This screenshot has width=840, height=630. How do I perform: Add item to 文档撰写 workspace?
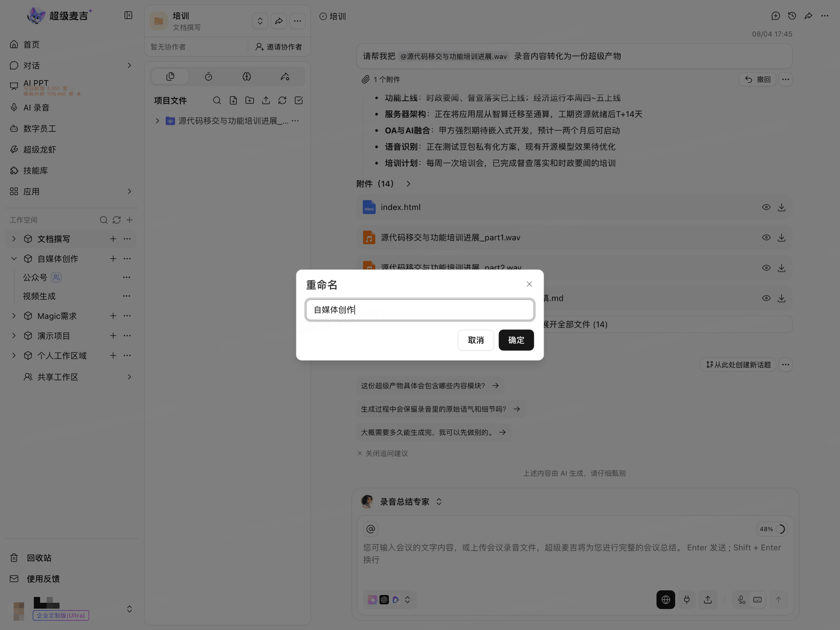(113, 239)
